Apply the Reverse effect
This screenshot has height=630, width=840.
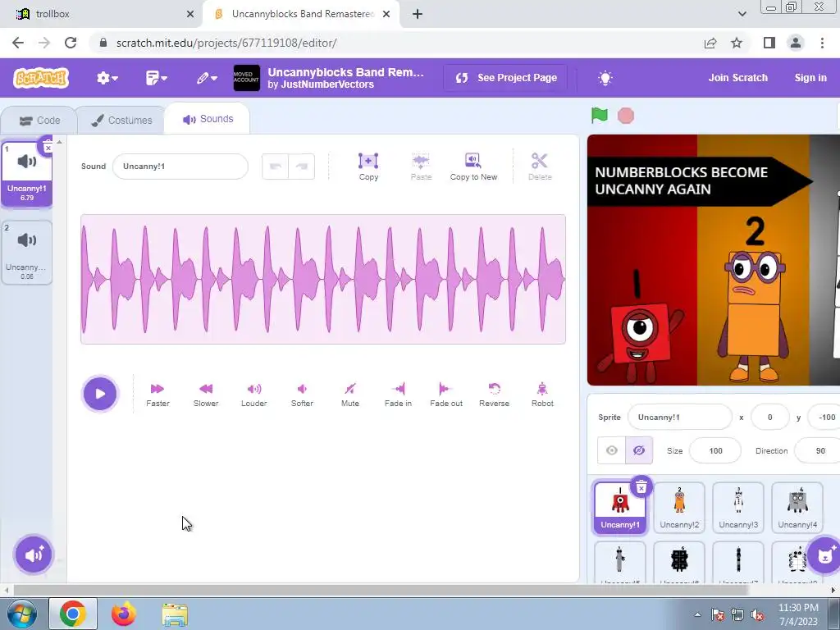[494, 395]
